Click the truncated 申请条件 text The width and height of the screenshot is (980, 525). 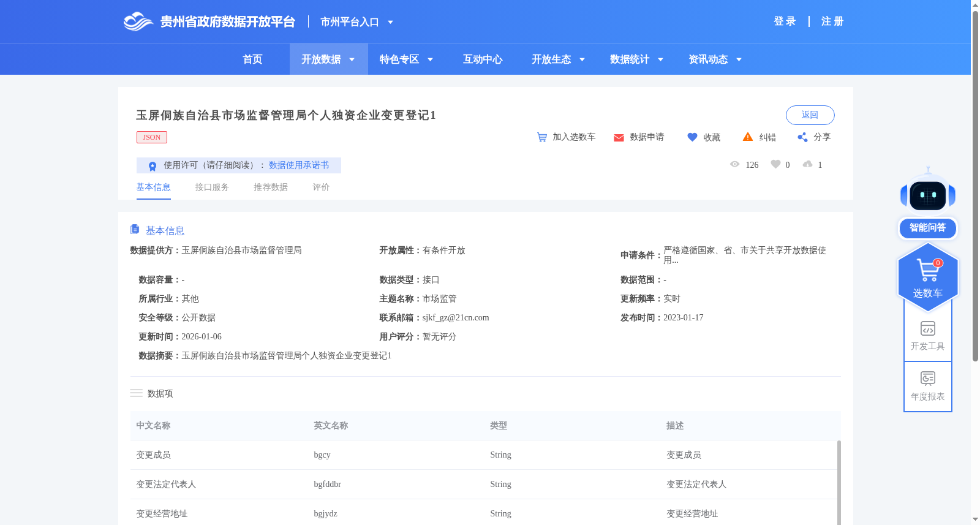[x=745, y=255]
